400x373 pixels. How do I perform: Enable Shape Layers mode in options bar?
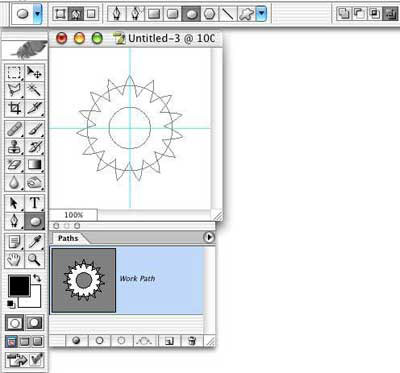point(60,14)
